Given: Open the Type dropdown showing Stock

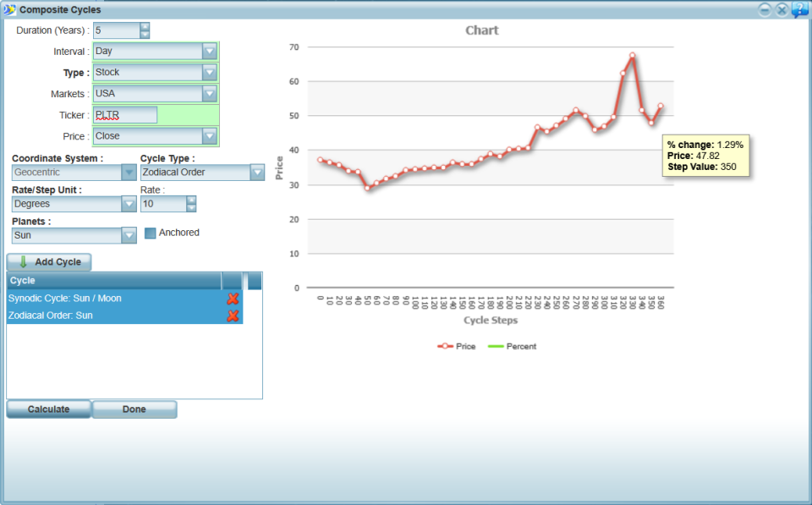Looking at the screenshot, I should tap(209, 73).
